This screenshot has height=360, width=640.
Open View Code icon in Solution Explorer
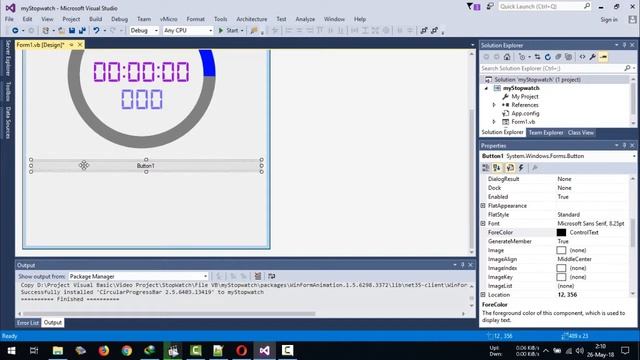pos(582,57)
